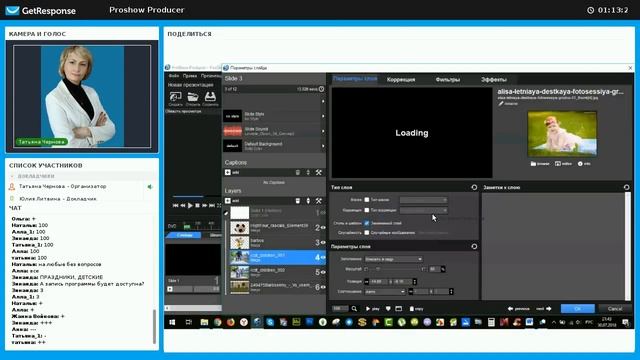640x360 pixels.
Task: Click the Сохранить (save) icon
Action: [x=210, y=97]
